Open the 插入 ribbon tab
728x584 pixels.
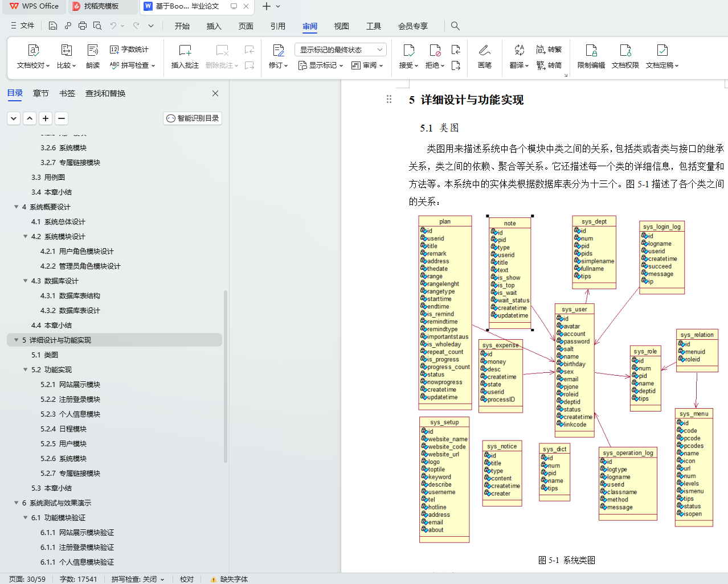point(214,26)
